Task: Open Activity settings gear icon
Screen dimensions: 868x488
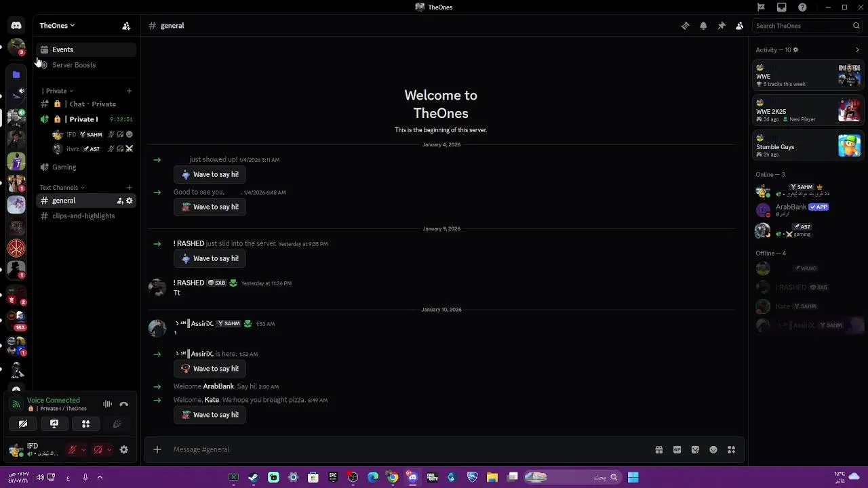Action: coord(795,49)
